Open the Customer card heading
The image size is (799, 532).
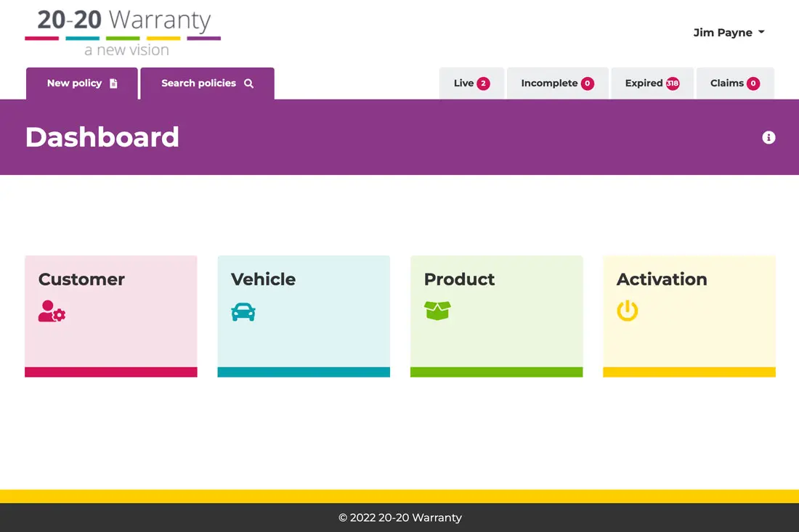point(81,279)
